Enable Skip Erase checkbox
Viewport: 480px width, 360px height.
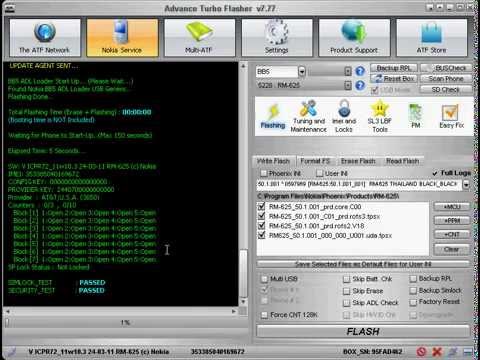point(347,291)
